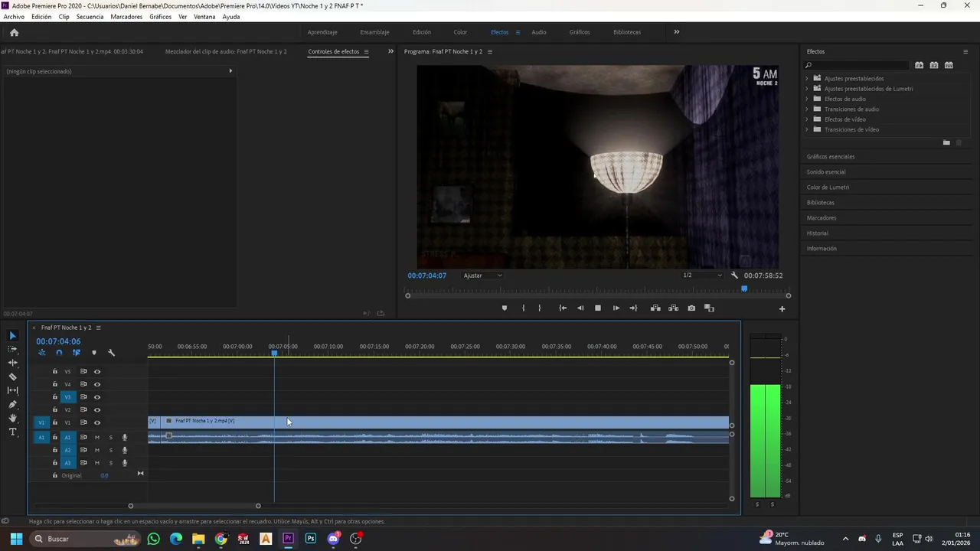Select the Hand tool

[x=12, y=419]
